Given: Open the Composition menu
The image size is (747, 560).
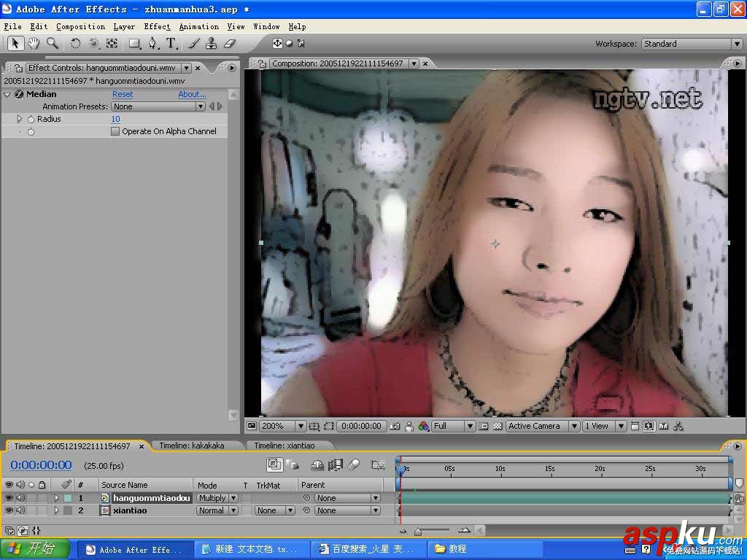Looking at the screenshot, I should click(80, 27).
